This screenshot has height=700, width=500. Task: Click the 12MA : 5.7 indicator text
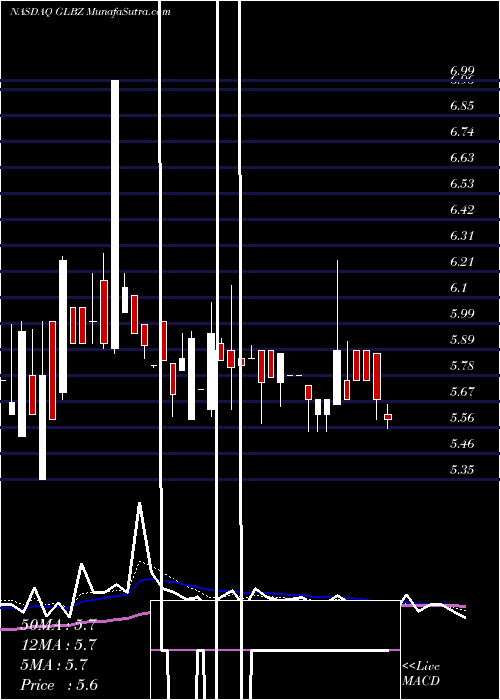[x=58, y=645]
